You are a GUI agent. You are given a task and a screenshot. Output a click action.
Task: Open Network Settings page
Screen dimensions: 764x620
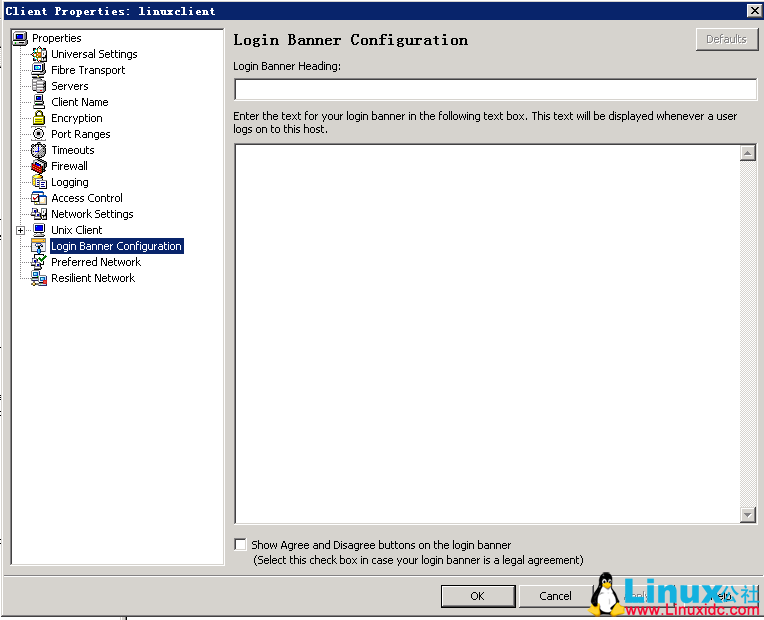click(x=93, y=214)
